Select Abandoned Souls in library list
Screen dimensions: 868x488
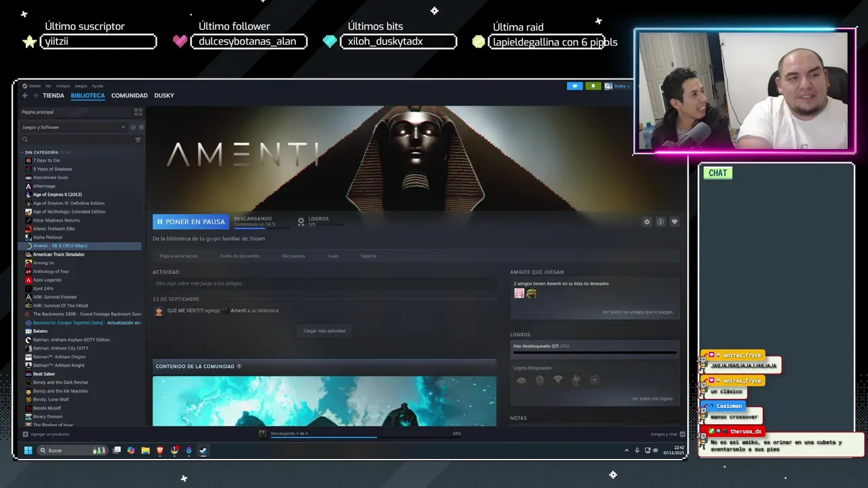[x=51, y=178]
